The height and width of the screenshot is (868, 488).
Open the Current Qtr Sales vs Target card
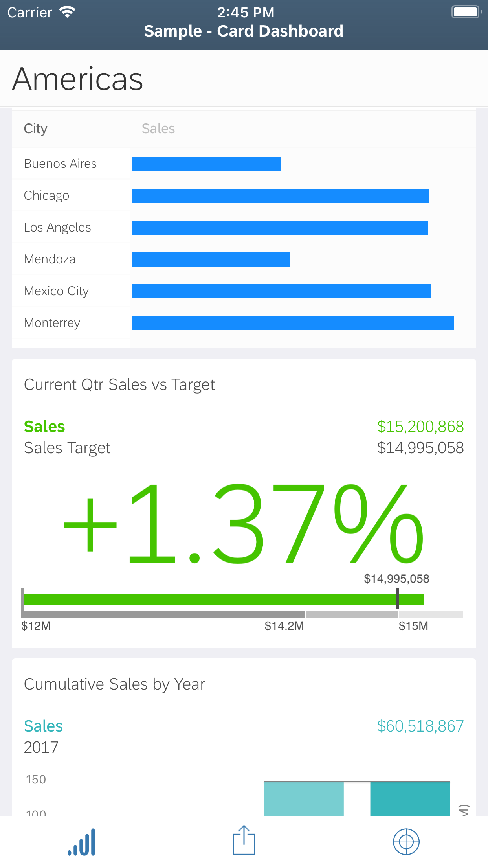coord(119,384)
